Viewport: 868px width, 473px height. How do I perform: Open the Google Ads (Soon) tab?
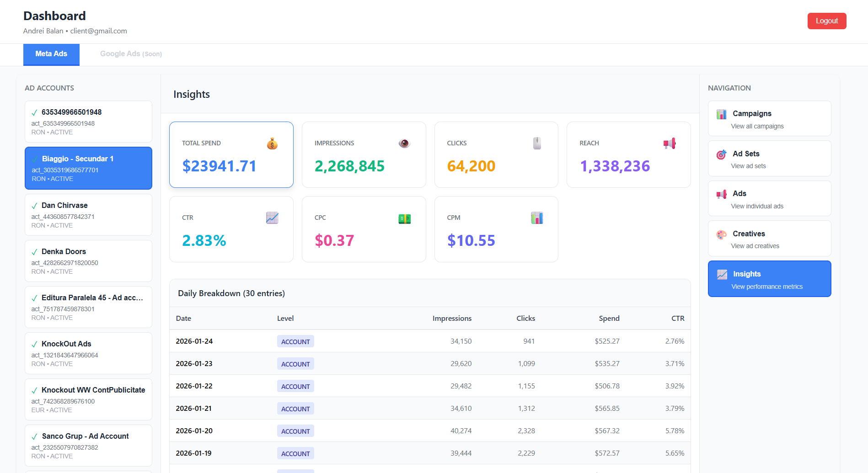pyautogui.click(x=131, y=54)
